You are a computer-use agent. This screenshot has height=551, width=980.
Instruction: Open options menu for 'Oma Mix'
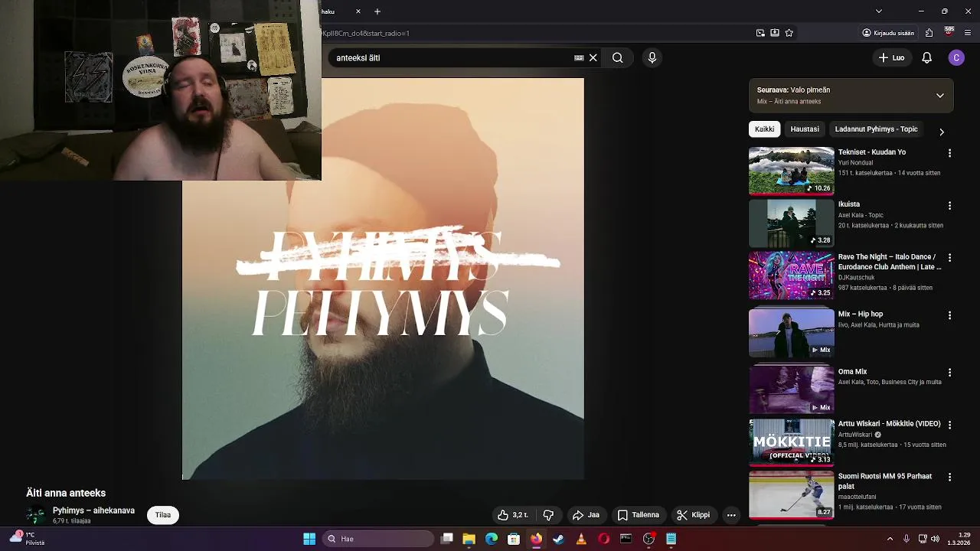coord(949,373)
